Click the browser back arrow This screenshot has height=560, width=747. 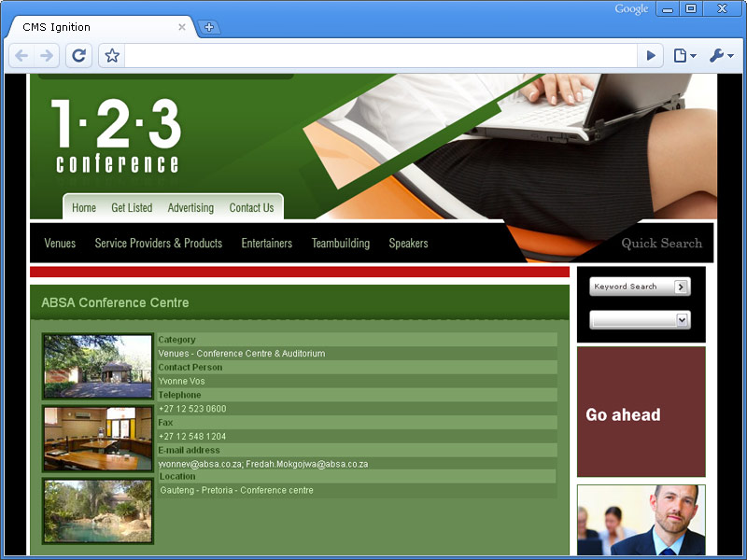[21, 56]
